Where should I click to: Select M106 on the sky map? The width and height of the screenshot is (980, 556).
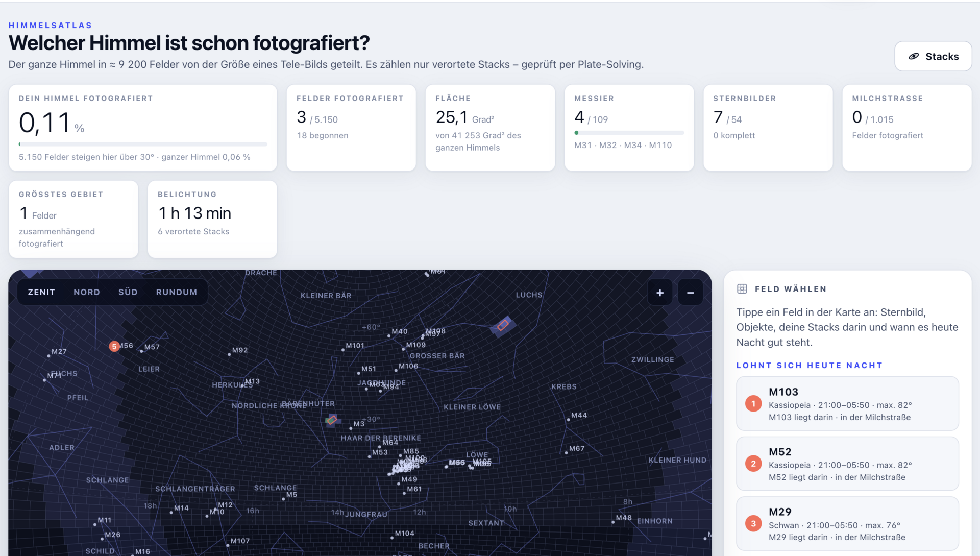coord(396,370)
